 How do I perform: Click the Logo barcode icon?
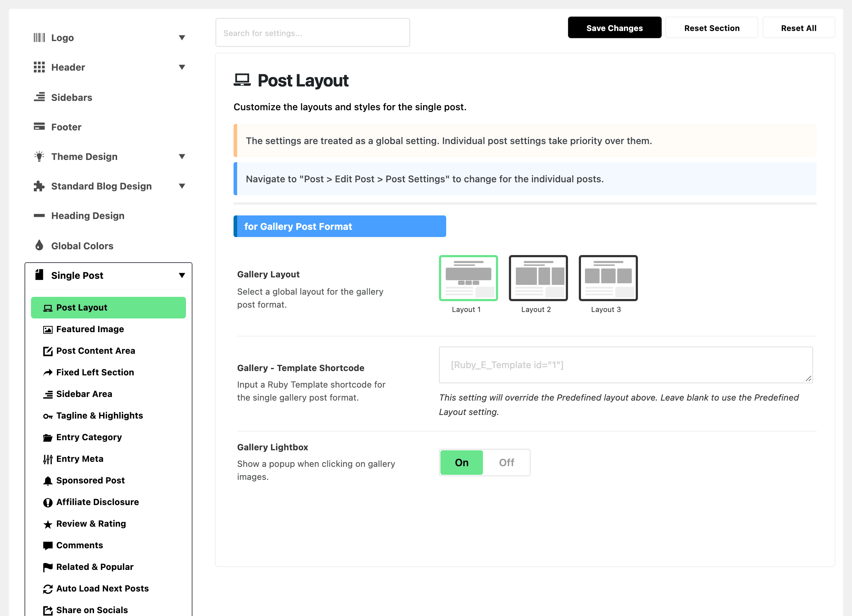pyautogui.click(x=39, y=37)
